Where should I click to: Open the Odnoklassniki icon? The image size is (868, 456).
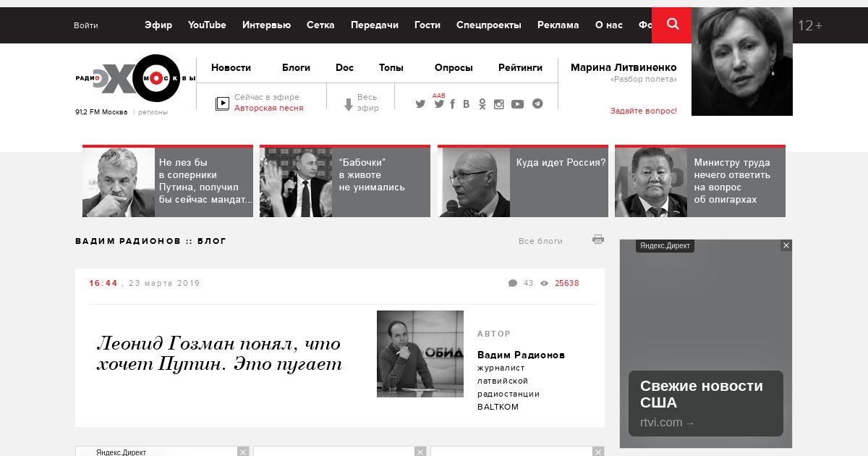(x=482, y=104)
